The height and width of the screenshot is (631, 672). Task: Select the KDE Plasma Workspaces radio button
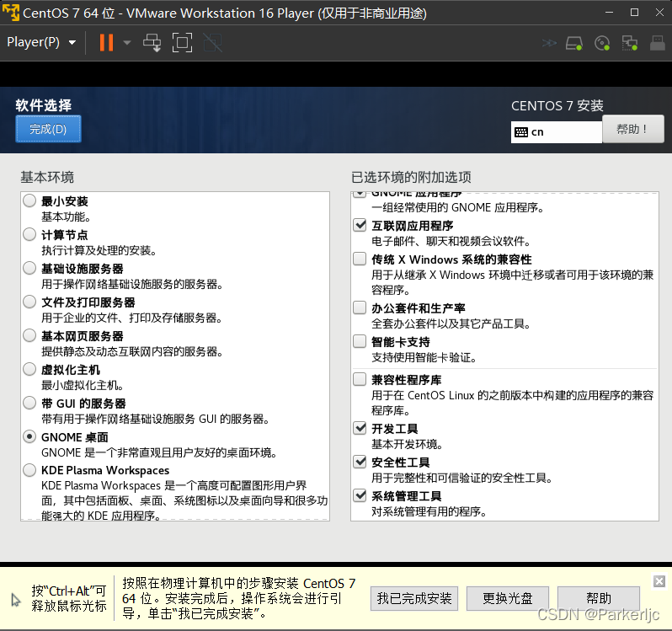(29, 470)
